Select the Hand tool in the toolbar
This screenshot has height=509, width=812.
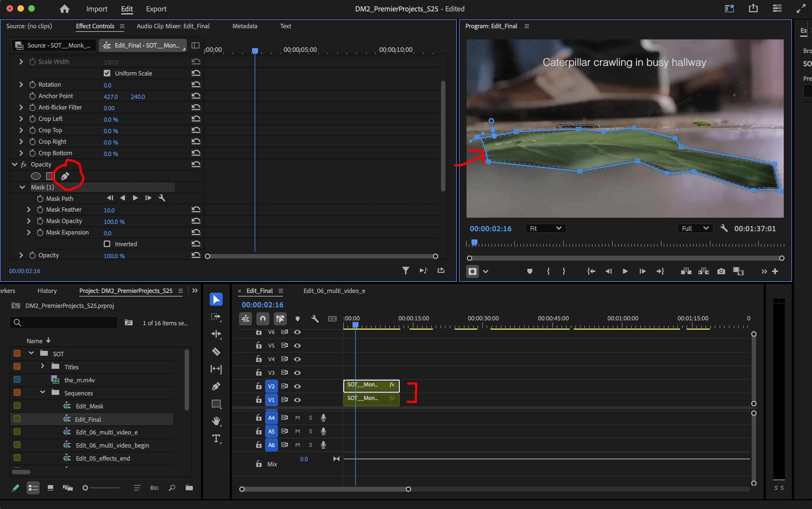point(216,421)
